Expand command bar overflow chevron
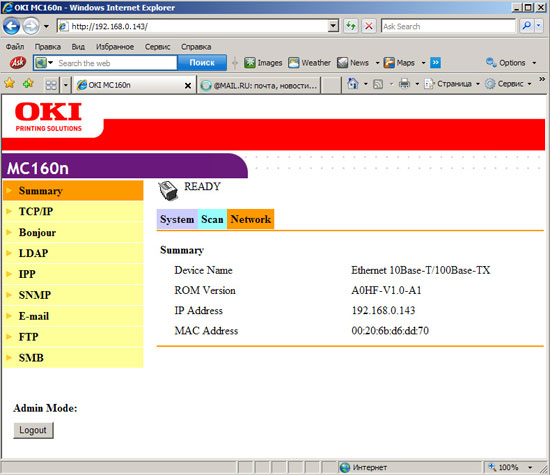The height and width of the screenshot is (475, 550). click(542, 79)
